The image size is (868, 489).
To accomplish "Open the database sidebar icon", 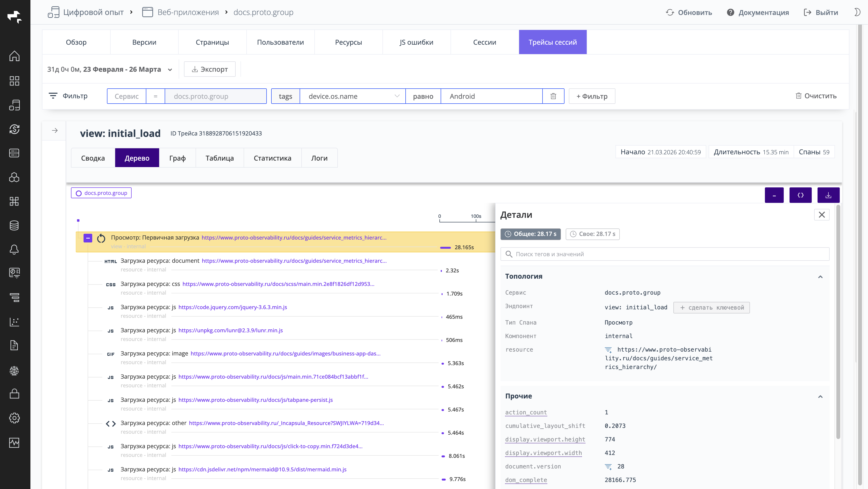I will pyautogui.click(x=14, y=226).
